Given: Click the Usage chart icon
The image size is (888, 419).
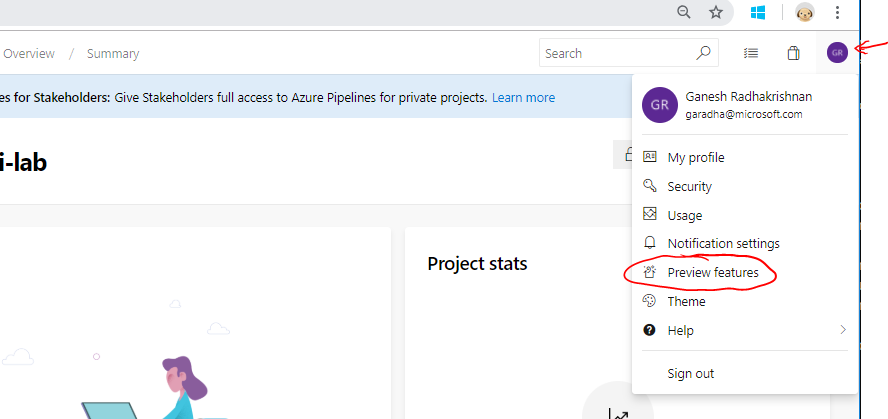Looking at the screenshot, I should point(650,214).
